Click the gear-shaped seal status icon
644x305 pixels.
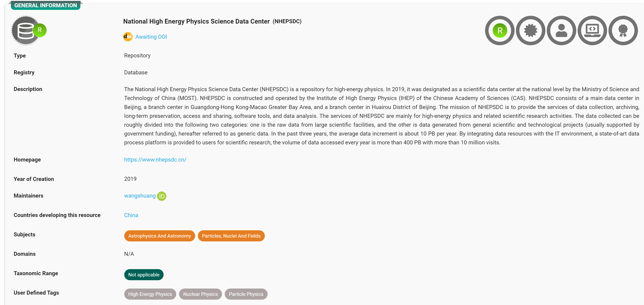coord(530,31)
